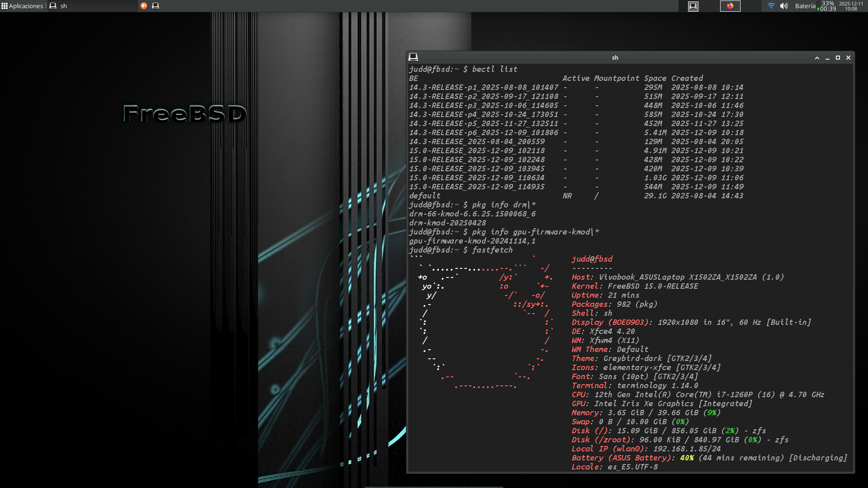Viewport: 868px width, 488px height.
Task: Shade the sh window with the up-arrow titlebar button
Action: coord(817,58)
